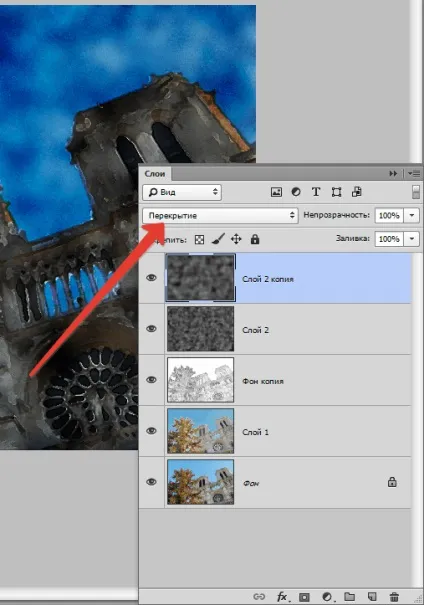Select the Слой 2 layer thumbnail
Image resolution: width=424 pixels, height=605 pixels.
[201, 329]
